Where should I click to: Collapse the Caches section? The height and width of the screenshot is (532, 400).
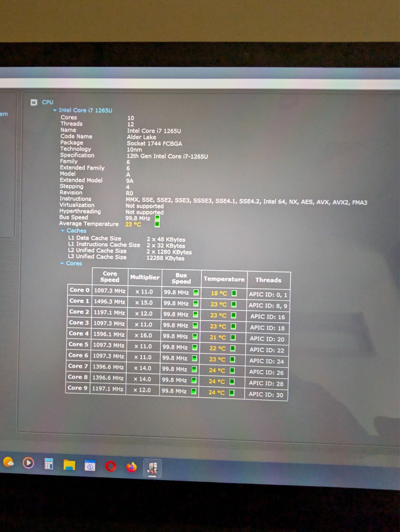(x=62, y=230)
